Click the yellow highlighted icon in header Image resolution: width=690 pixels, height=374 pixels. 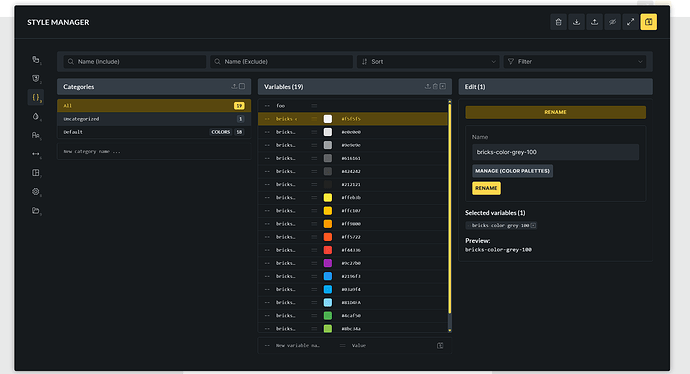(x=649, y=22)
